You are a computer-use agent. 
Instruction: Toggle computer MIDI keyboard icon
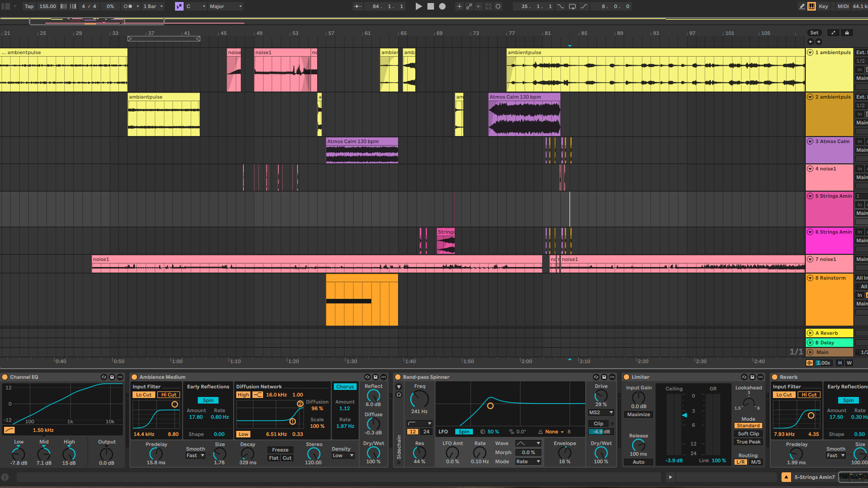(811, 7)
